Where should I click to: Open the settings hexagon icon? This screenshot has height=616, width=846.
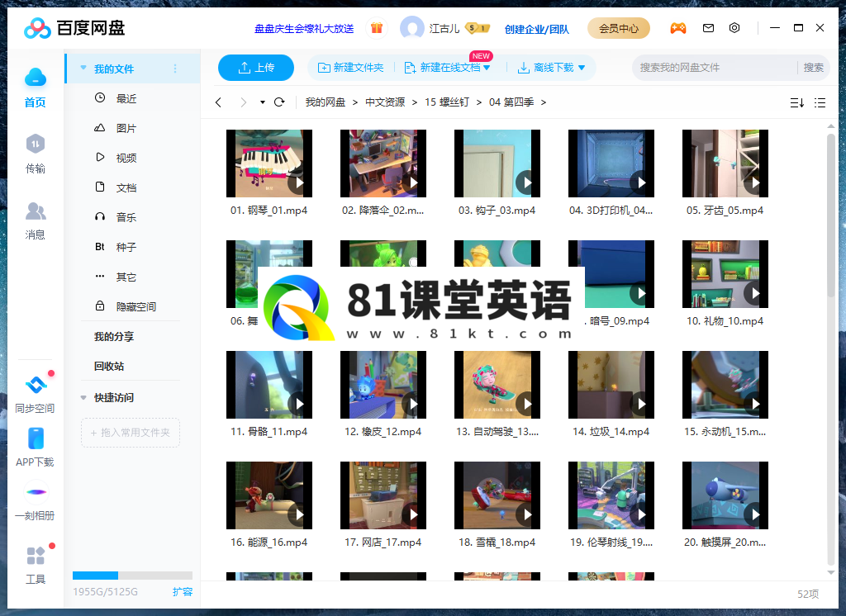pos(734,28)
